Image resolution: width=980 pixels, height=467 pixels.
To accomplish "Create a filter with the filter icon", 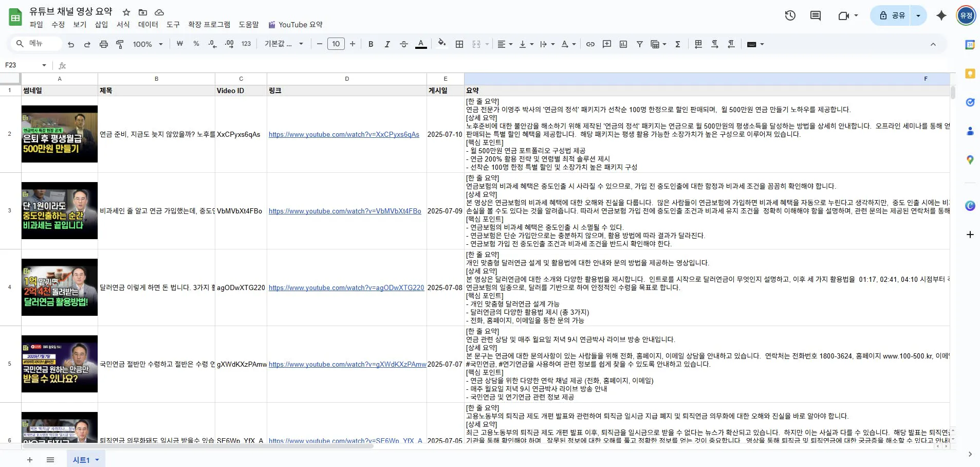I will 639,44.
